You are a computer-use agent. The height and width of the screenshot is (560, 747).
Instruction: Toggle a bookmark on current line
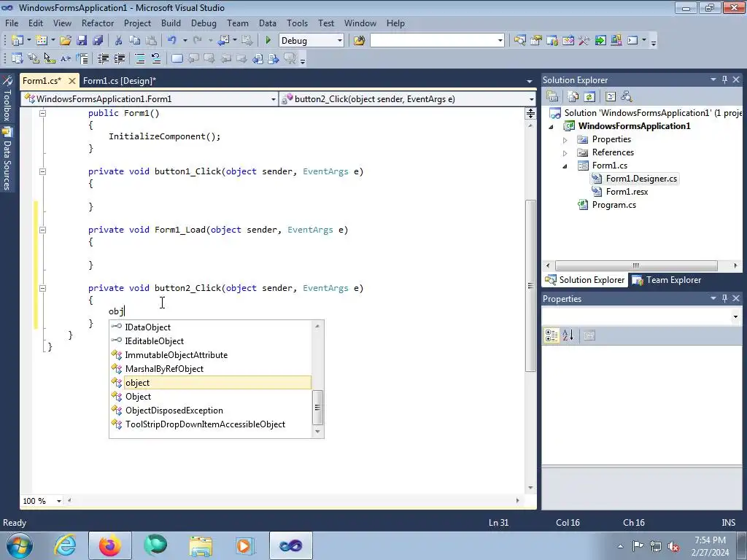coord(177,58)
